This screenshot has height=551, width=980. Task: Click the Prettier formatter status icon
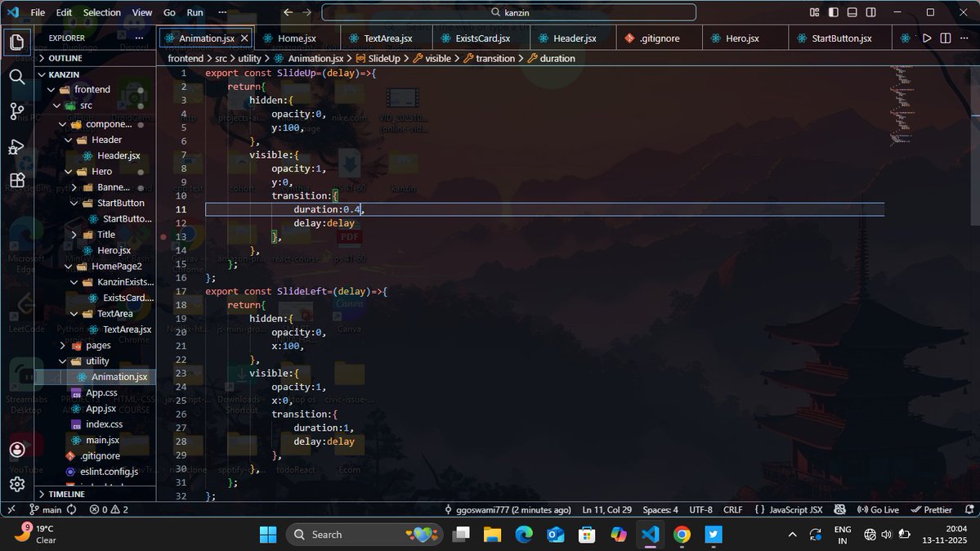[933, 509]
